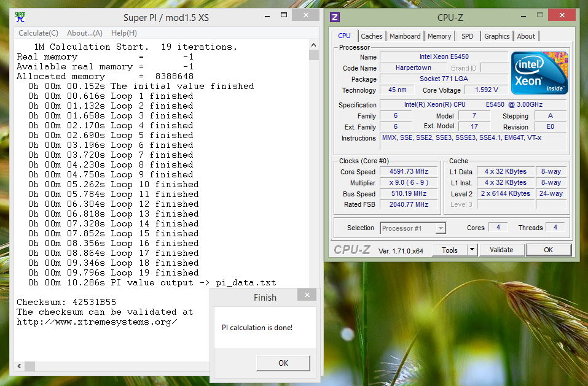Click the Core Speed value field
Screen dimensions: 588x386
409,171
